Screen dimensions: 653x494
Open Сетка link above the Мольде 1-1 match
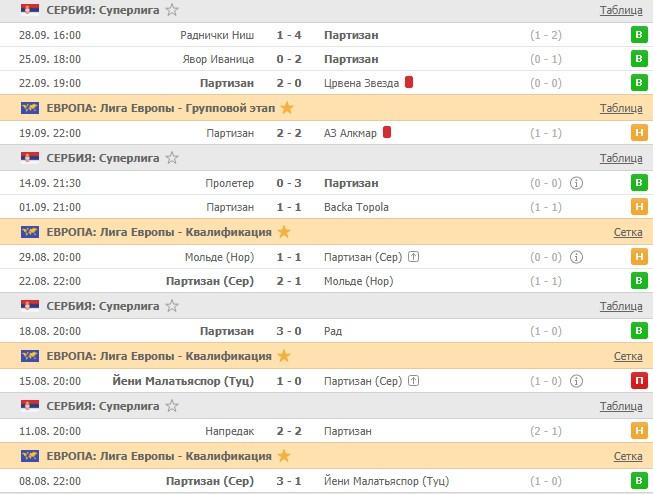628,232
